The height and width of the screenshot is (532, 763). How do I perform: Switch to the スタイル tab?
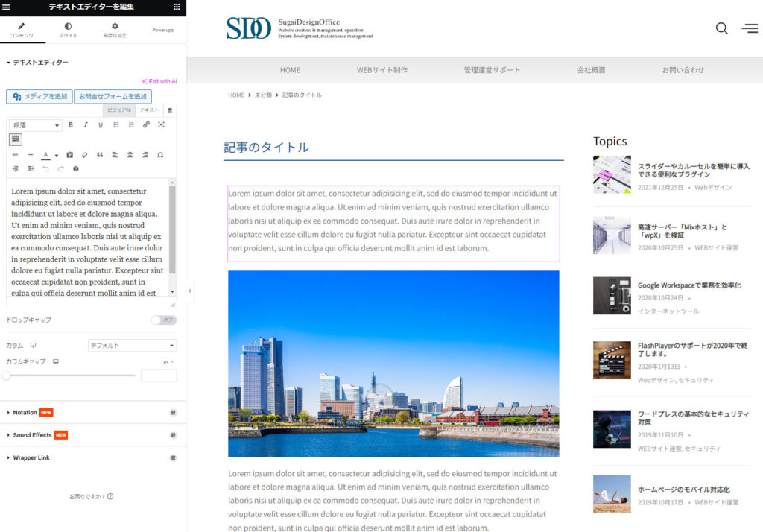[x=68, y=30]
